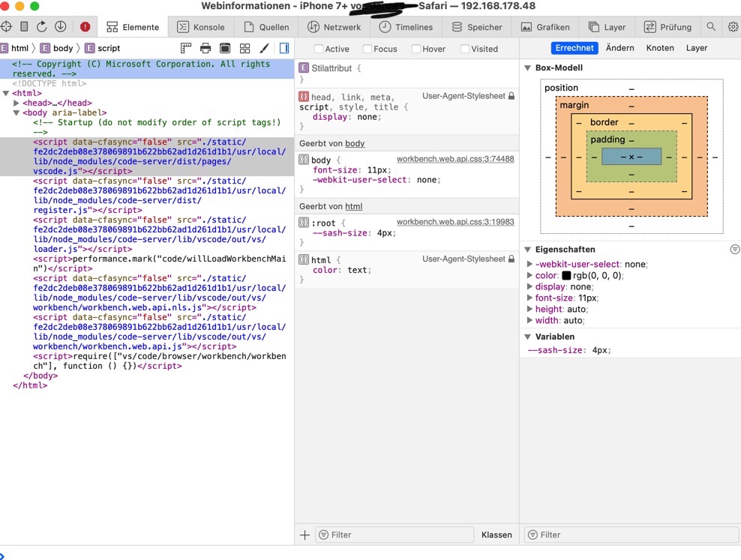Click the plus icon to add rule
Viewport: 741px width, 560px height.
304,535
